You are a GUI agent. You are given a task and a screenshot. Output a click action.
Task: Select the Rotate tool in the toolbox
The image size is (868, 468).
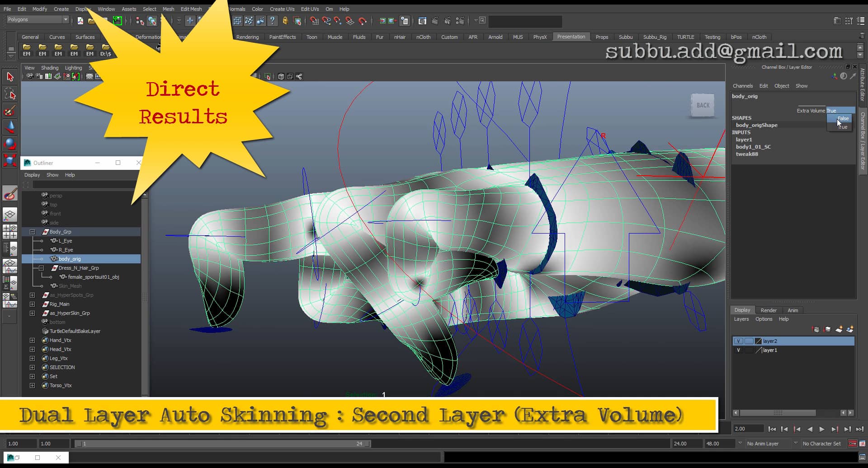point(10,144)
